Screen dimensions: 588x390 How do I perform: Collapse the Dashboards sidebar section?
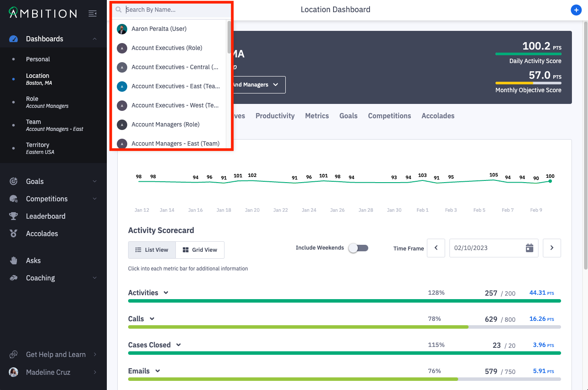tap(95, 39)
